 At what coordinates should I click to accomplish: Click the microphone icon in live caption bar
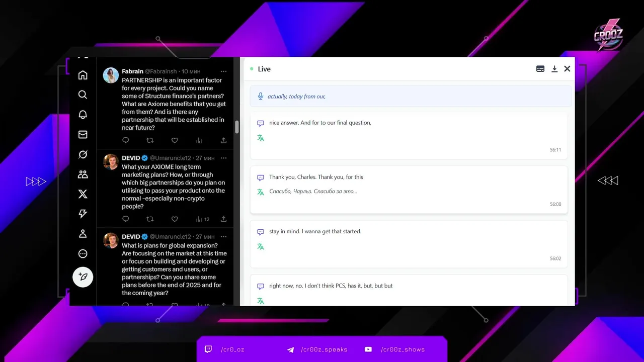[x=261, y=96]
